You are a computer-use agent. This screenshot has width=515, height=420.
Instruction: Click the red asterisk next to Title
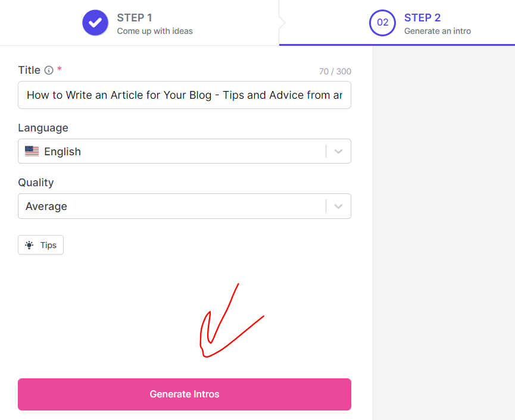pos(58,70)
